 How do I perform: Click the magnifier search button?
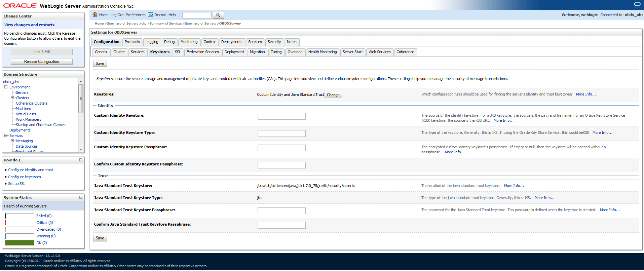(x=218, y=15)
